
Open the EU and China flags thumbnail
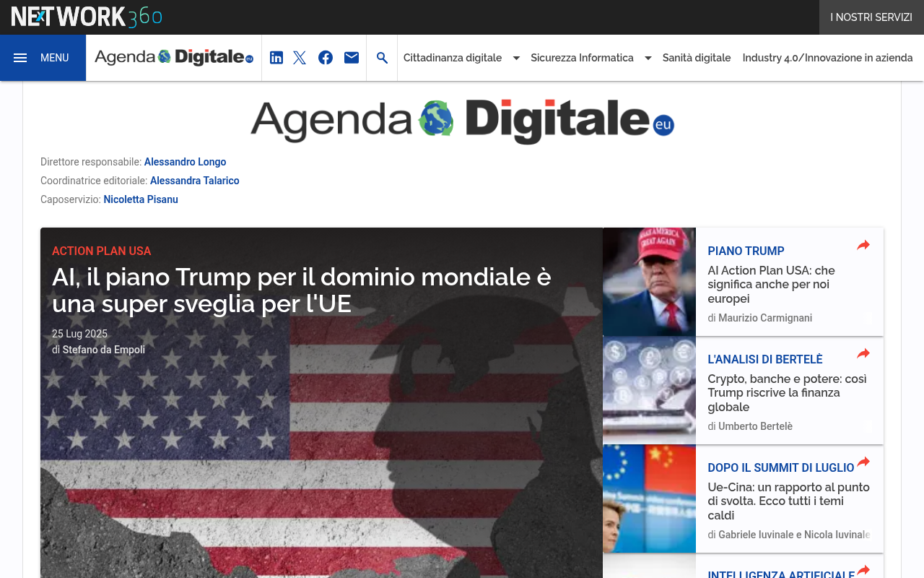(649, 499)
